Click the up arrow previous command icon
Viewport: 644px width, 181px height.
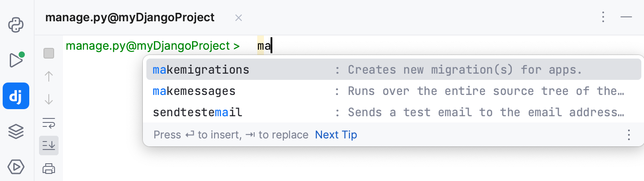click(x=49, y=76)
